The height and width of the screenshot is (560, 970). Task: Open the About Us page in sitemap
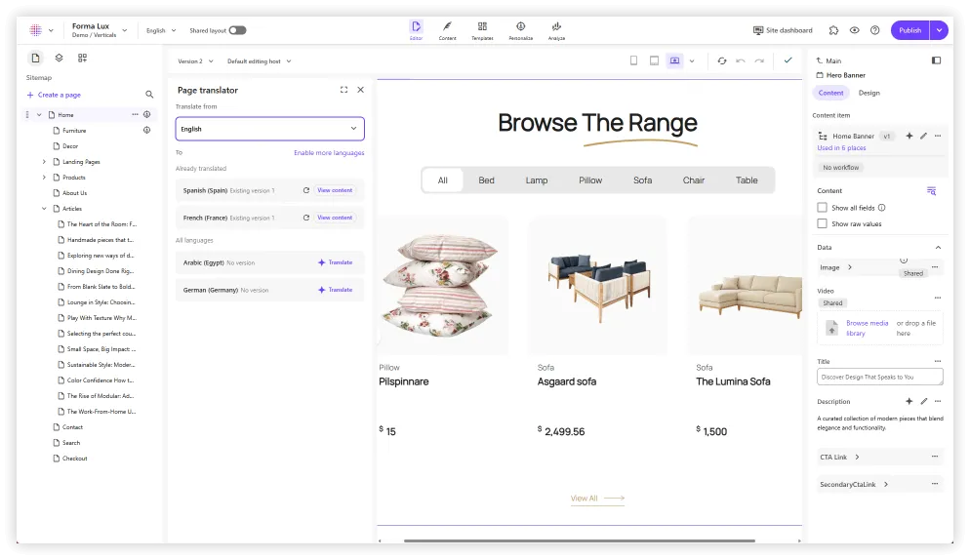(74, 193)
